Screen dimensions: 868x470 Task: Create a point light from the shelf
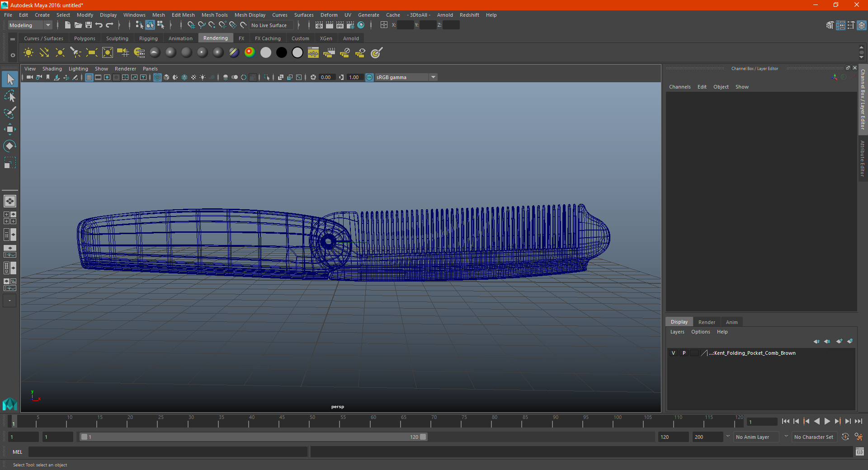pyautogui.click(x=60, y=53)
